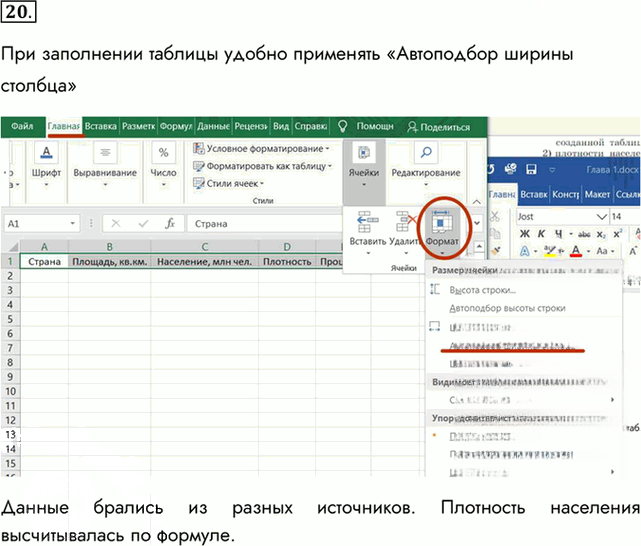Viewport: 641px width, 546px height.
Task: Open the Word Макет tab
Action: pyautogui.click(x=597, y=195)
